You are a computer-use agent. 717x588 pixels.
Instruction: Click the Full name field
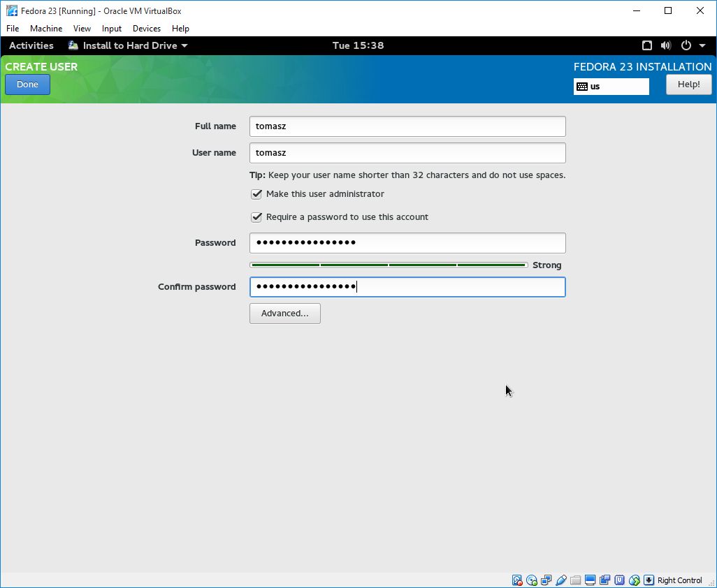coord(407,126)
